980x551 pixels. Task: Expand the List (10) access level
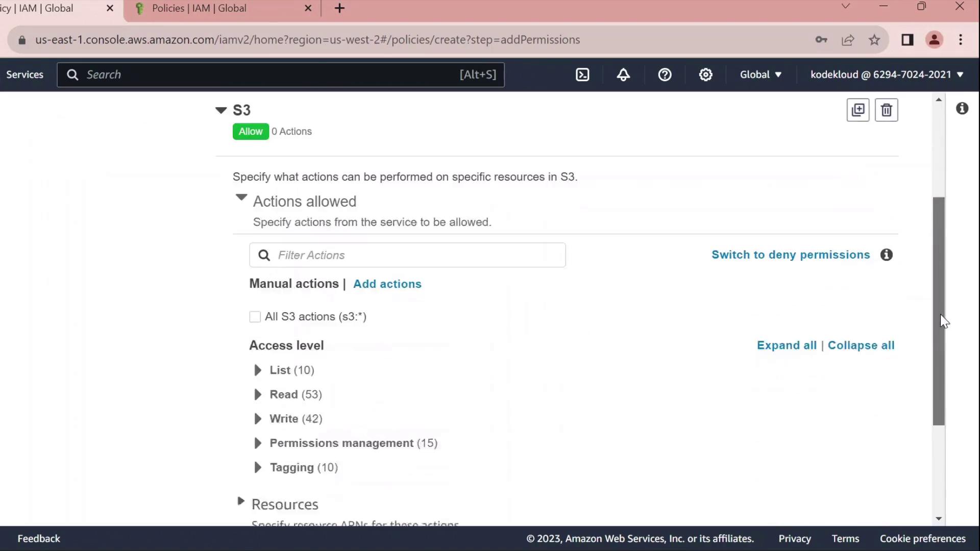click(x=258, y=370)
